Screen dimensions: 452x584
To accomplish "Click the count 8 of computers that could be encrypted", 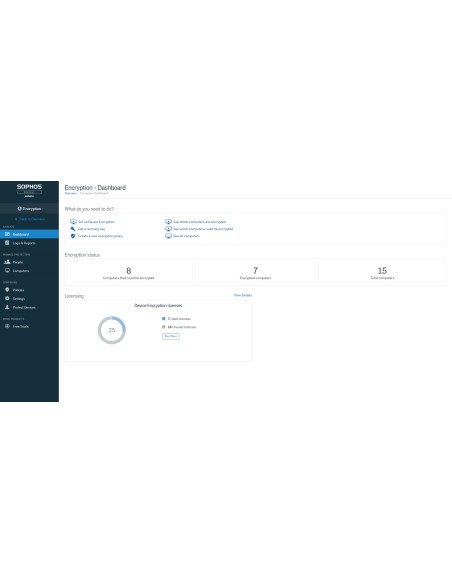I will click(x=128, y=270).
